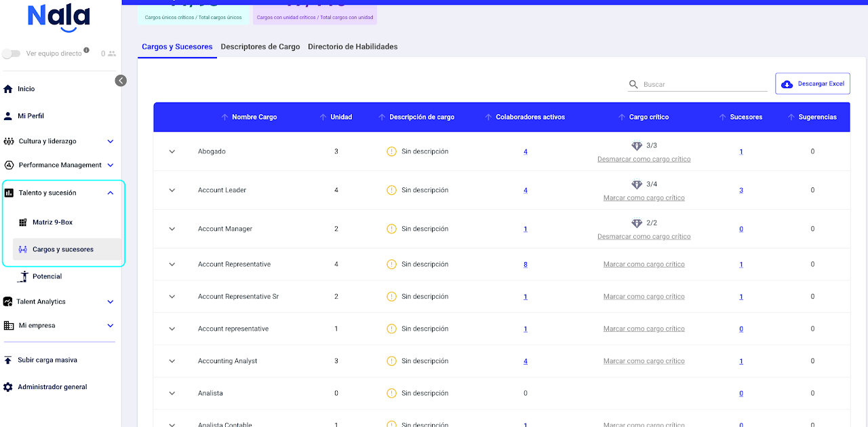Open Subir carga masiva upload

point(47,360)
